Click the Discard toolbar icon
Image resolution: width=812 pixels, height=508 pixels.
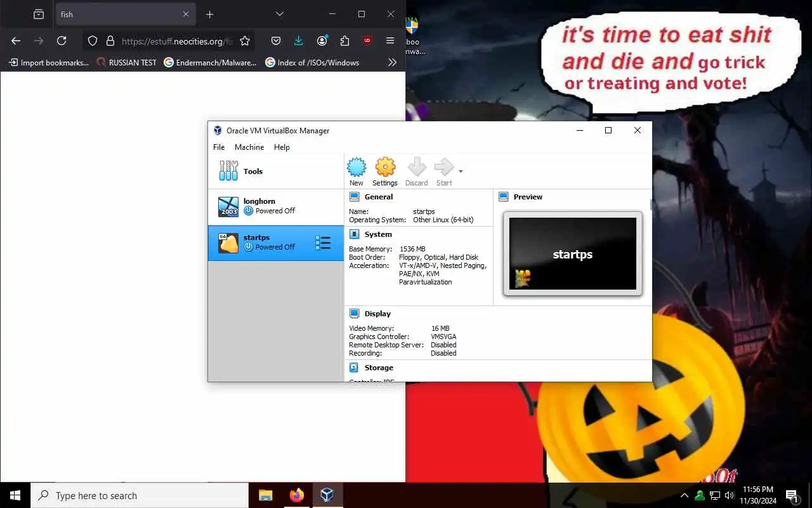point(417,172)
